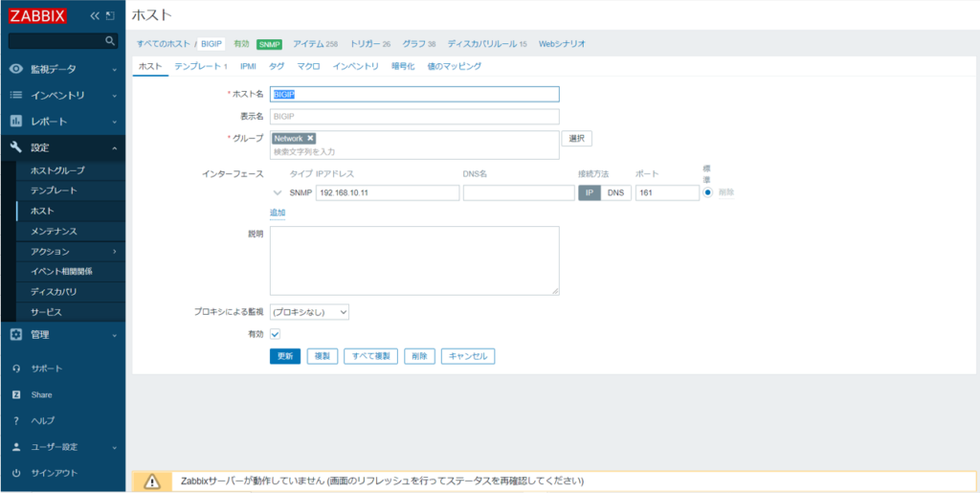Open the プロキシによる監視 dropdown
Viewport: 980px width, 493px height.
[309, 312]
